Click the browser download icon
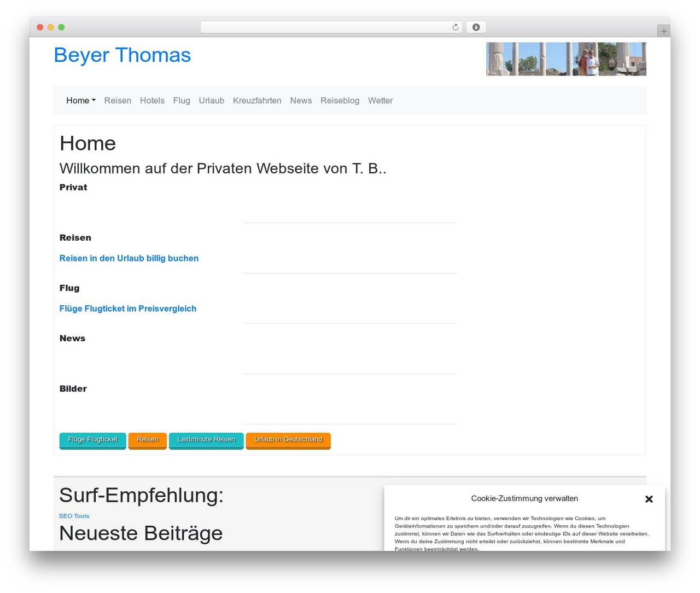 476,27
